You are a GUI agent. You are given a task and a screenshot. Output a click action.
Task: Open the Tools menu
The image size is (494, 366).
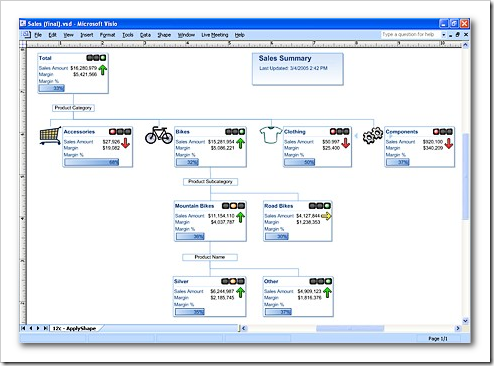pyautogui.click(x=128, y=35)
